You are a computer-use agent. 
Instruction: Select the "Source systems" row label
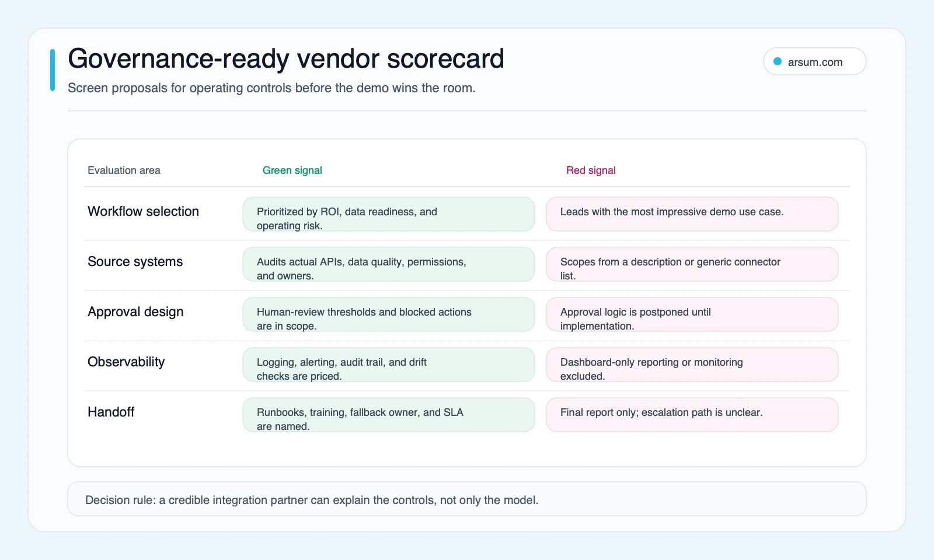(x=135, y=261)
